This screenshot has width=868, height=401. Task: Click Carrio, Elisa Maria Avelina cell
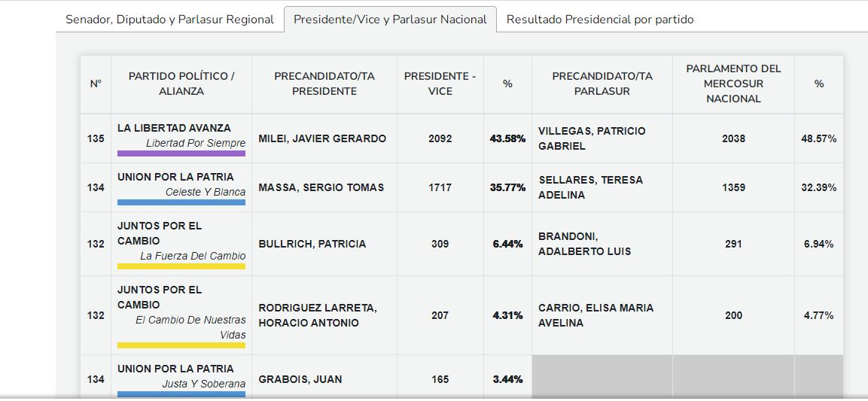pos(596,315)
